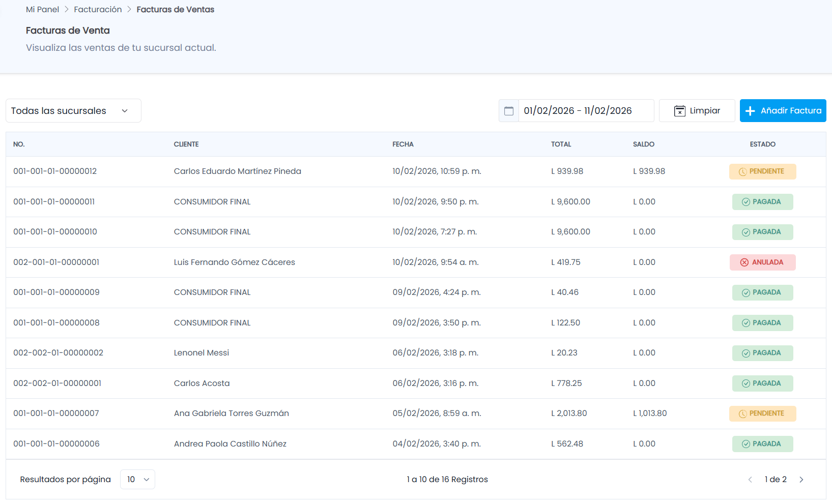Open invoice 001-001-01-00000012
The height and width of the screenshot is (504, 832).
click(55, 171)
